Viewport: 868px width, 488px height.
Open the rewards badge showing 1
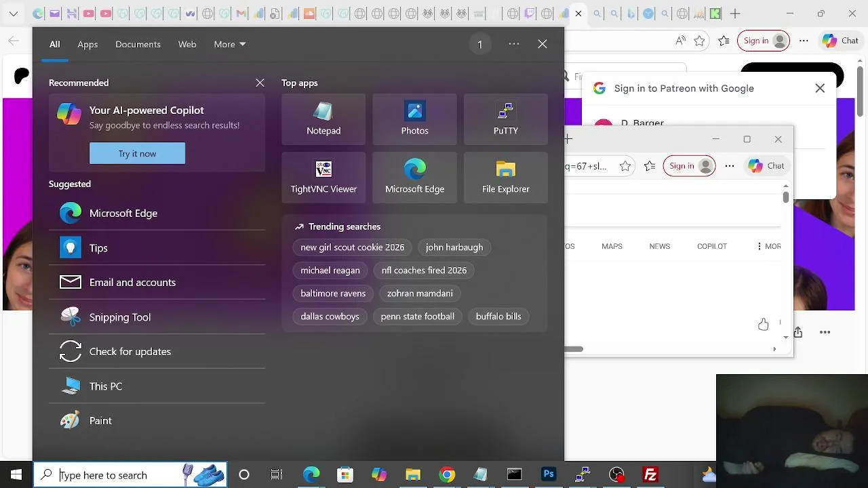(480, 45)
